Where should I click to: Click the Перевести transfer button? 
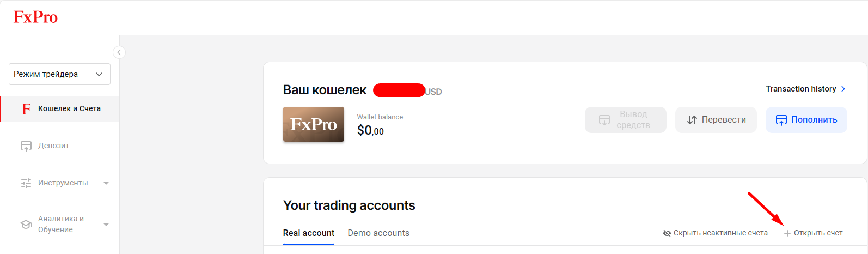click(716, 120)
